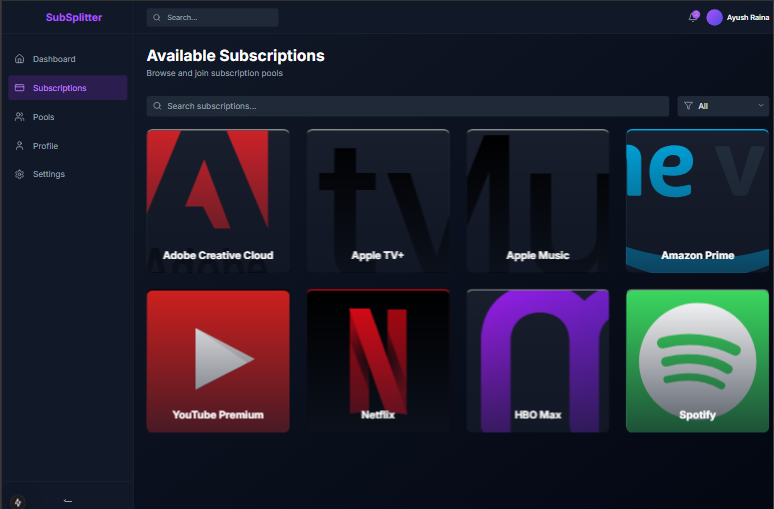
Task: Open the Netflix subscription card
Action: (x=378, y=361)
